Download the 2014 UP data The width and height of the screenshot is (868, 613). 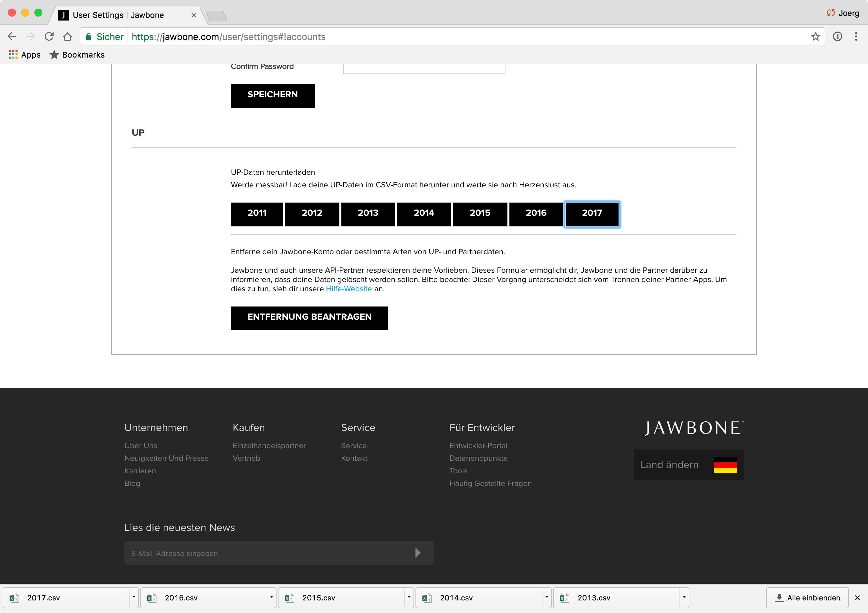[424, 214]
